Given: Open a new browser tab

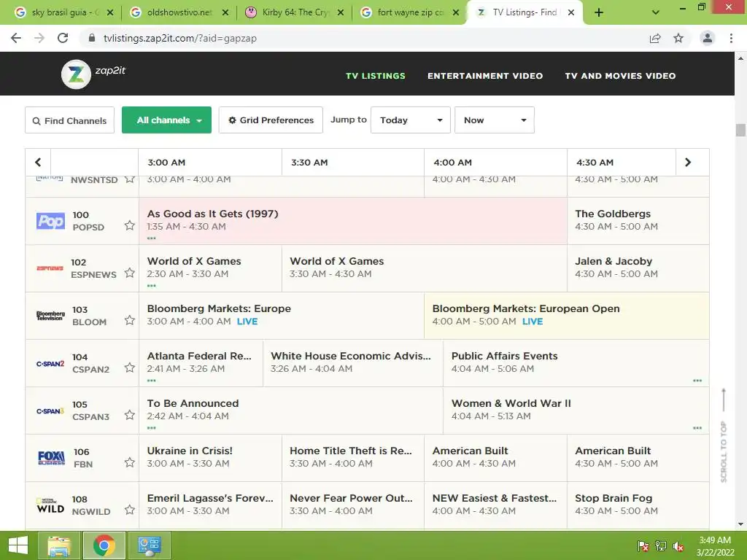Looking at the screenshot, I should click(599, 12).
